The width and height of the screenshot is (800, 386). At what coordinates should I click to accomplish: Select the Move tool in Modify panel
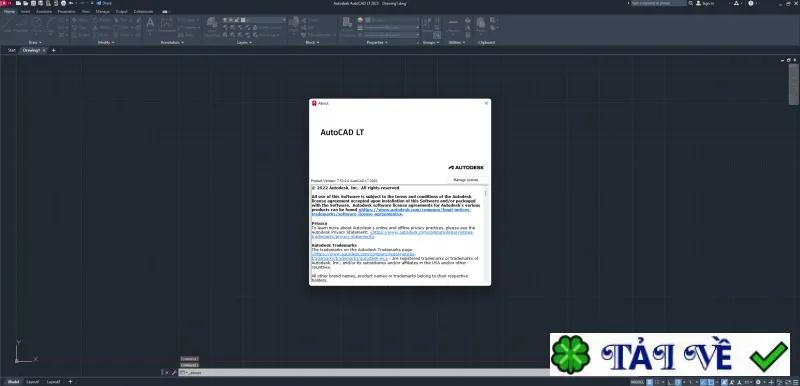[80, 20]
